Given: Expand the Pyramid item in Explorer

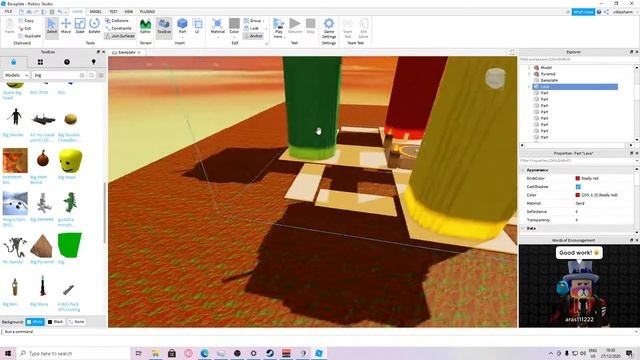Looking at the screenshot, I should 529,74.
